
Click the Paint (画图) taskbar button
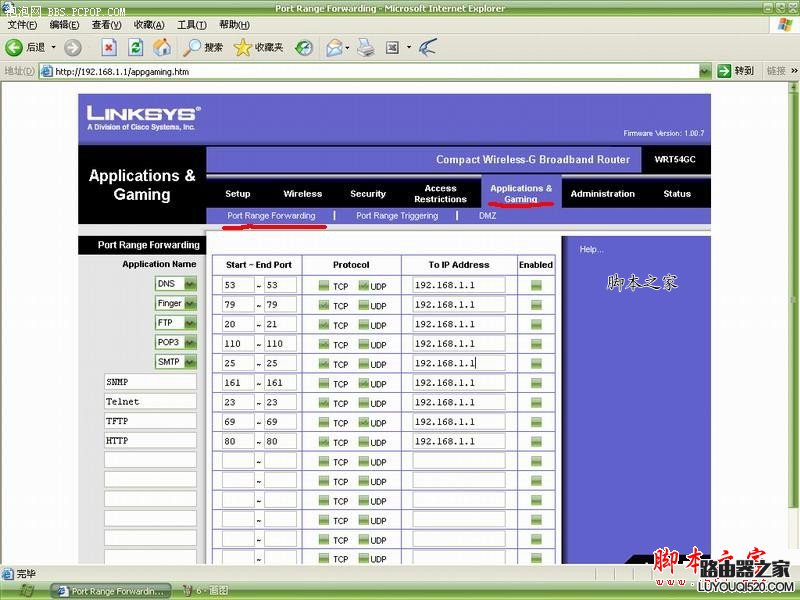click(206, 591)
